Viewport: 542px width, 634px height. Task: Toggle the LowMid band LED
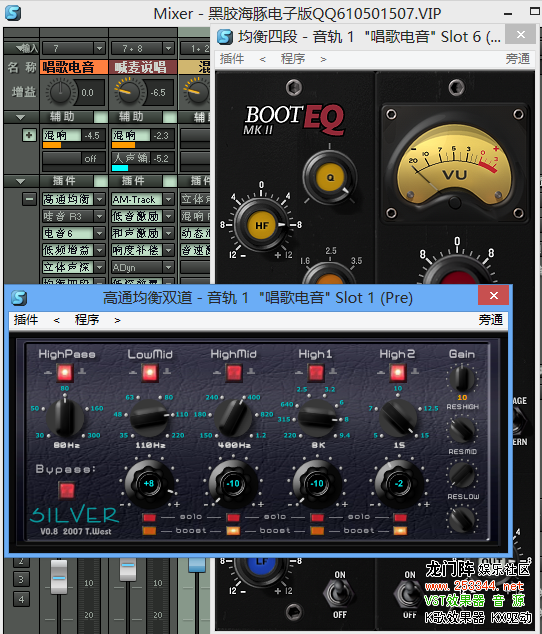point(150,373)
